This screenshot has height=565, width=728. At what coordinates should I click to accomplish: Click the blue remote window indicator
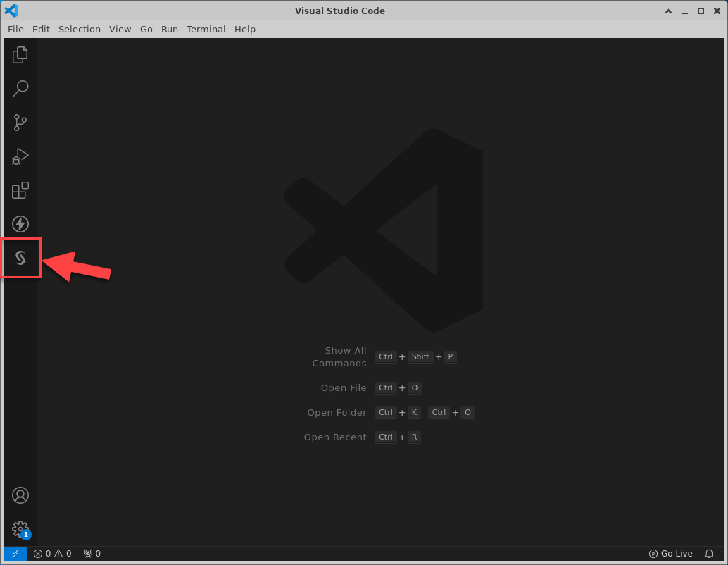(x=15, y=554)
